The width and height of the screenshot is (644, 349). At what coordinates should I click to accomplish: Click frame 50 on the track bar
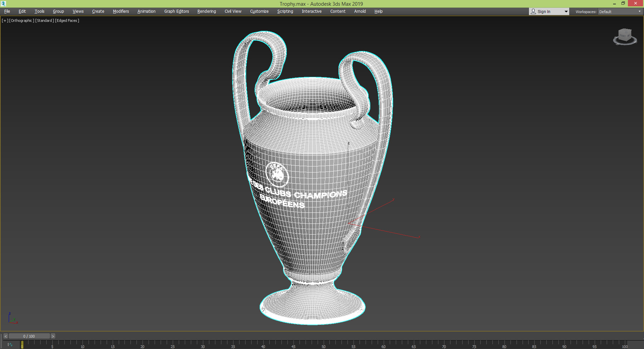(323, 345)
